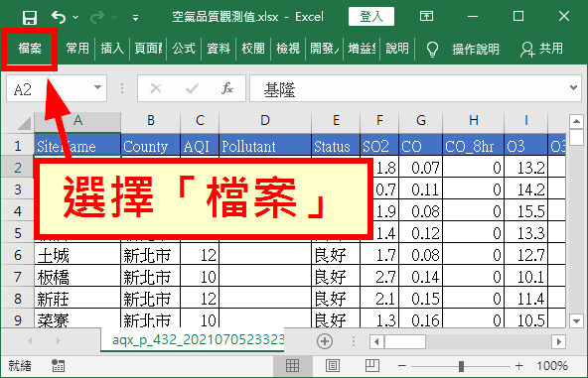
Task: Click the cell containing 土城
Action: click(77, 255)
